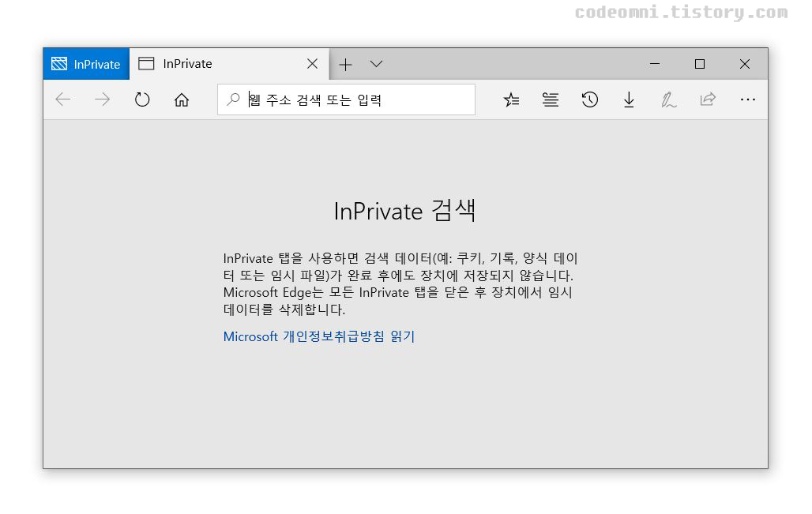Add web notes with pen icon
Viewport: 812px width, 514px height.
click(x=668, y=99)
